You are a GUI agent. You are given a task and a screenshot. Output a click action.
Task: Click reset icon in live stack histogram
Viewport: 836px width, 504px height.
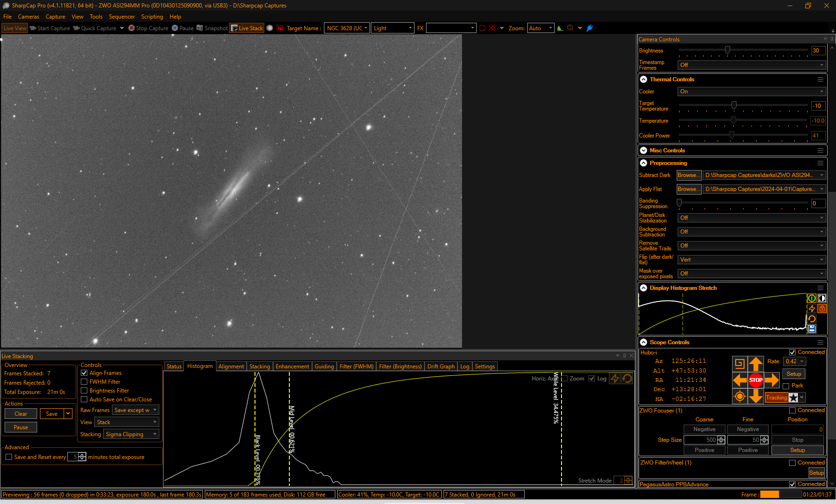[x=627, y=379]
